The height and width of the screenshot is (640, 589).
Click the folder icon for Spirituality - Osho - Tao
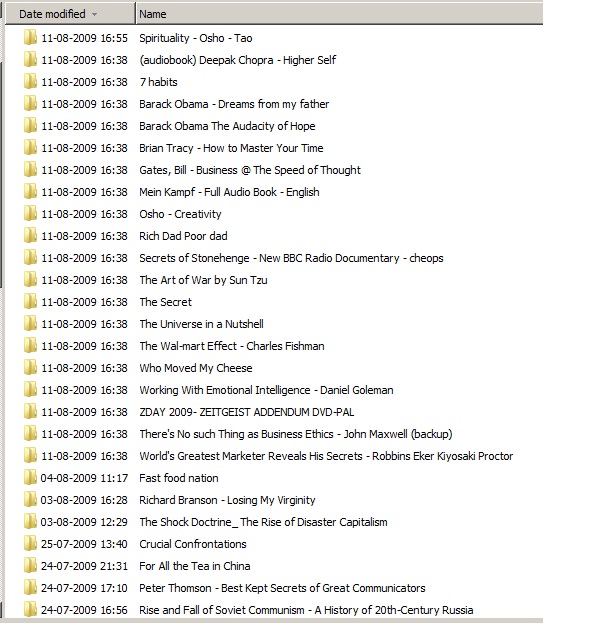tap(30, 38)
